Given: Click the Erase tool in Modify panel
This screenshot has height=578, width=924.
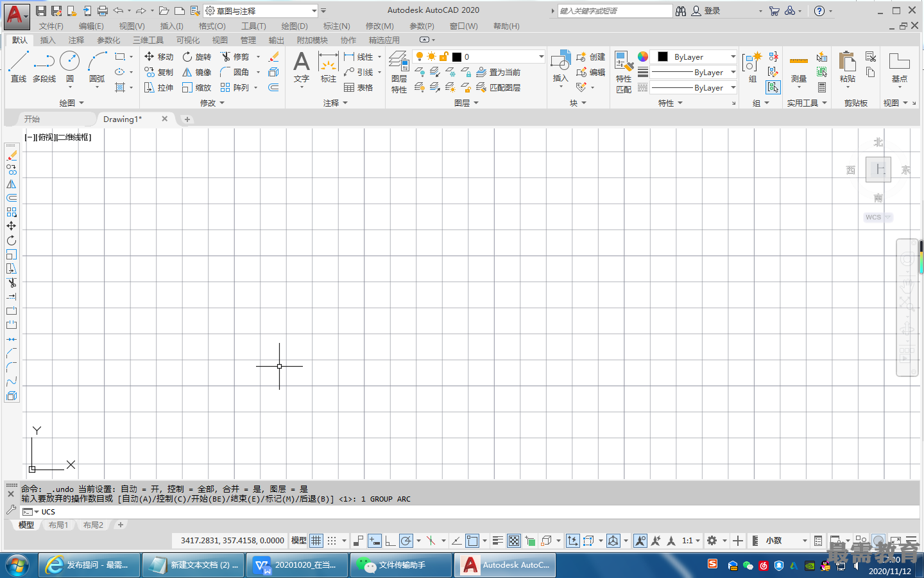Looking at the screenshot, I should (x=274, y=57).
